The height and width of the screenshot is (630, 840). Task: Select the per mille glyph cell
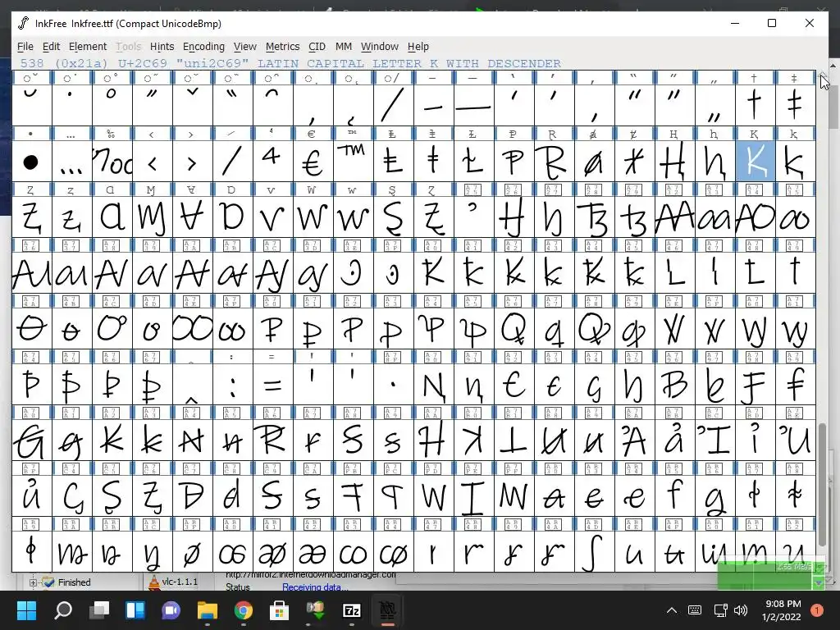112,162
